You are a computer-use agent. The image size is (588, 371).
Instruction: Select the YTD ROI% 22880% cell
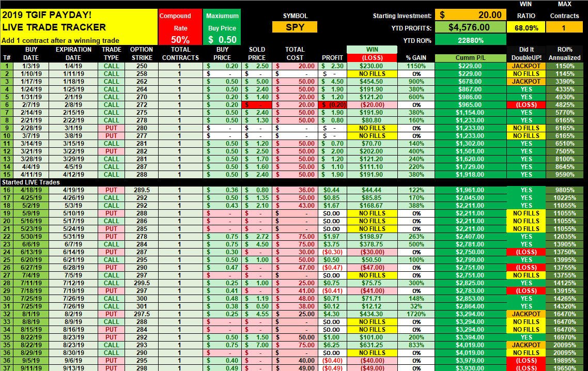click(x=471, y=40)
